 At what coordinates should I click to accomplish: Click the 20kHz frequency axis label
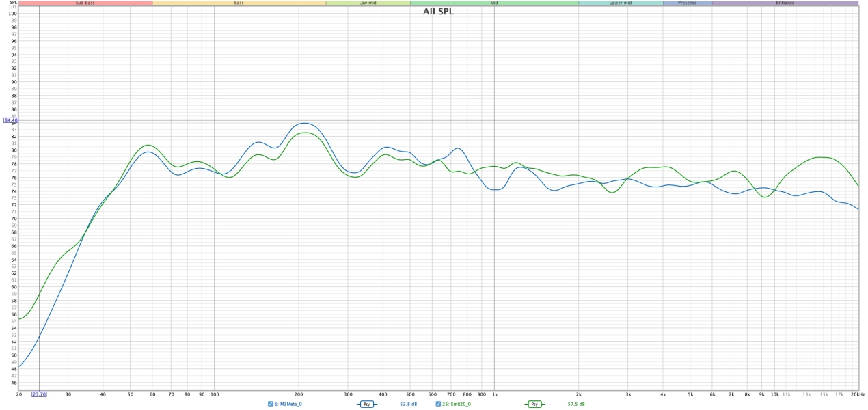pos(858,394)
